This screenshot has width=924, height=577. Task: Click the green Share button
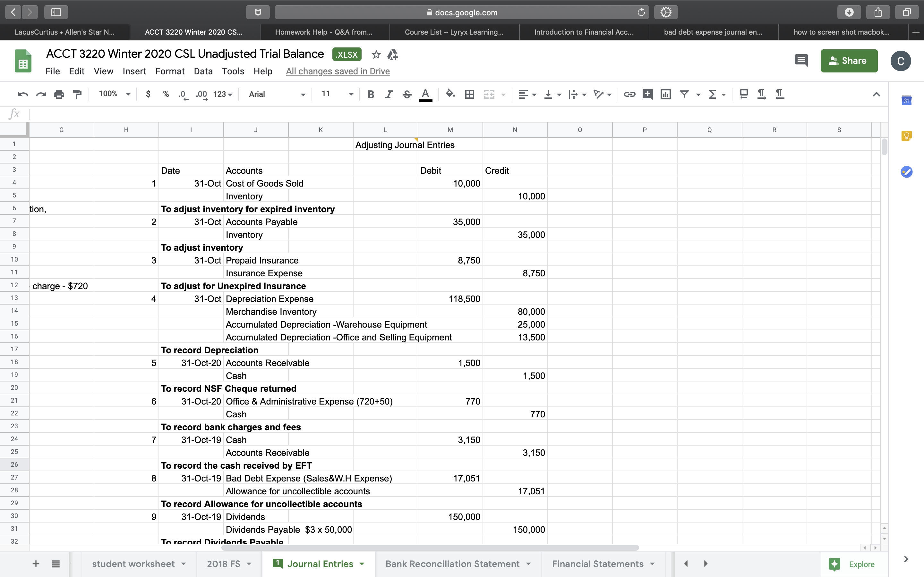point(849,61)
